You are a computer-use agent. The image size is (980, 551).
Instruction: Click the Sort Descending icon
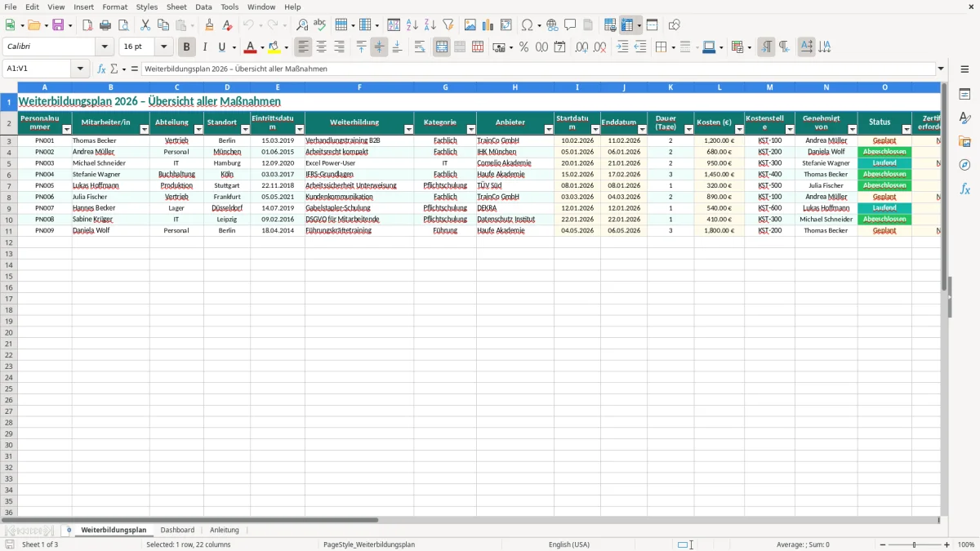coord(430,25)
